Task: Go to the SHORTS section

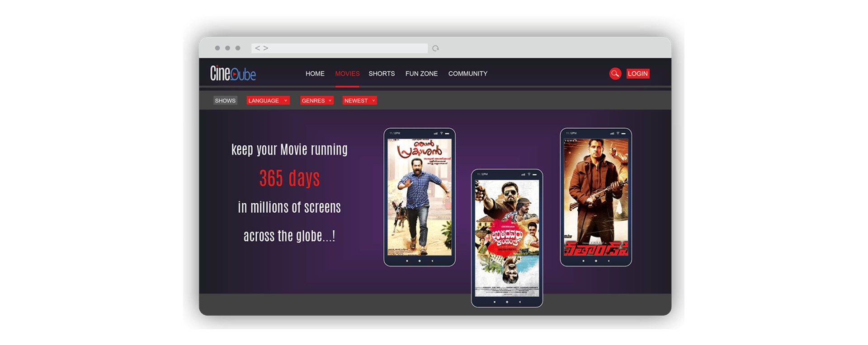Action: click(382, 74)
